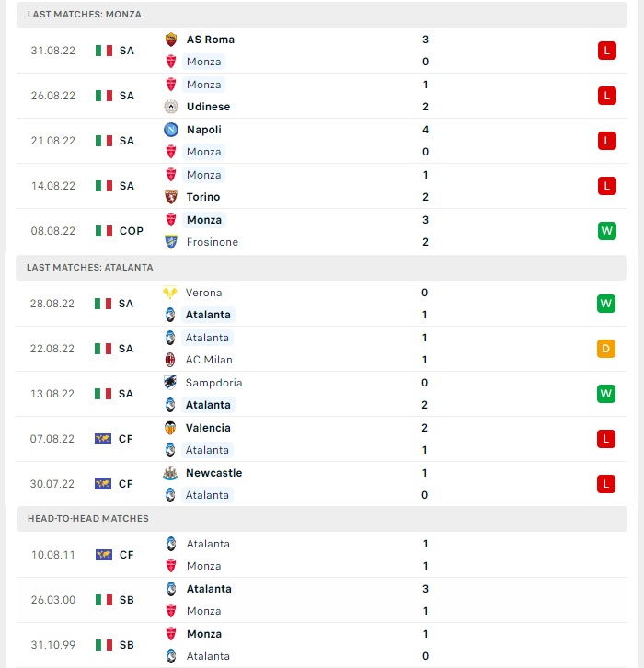Open the Monza vs Udinese match row

(322, 96)
